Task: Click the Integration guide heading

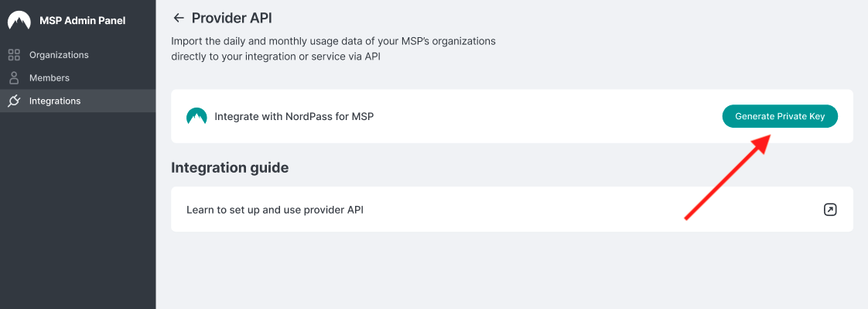Action: (x=230, y=168)
